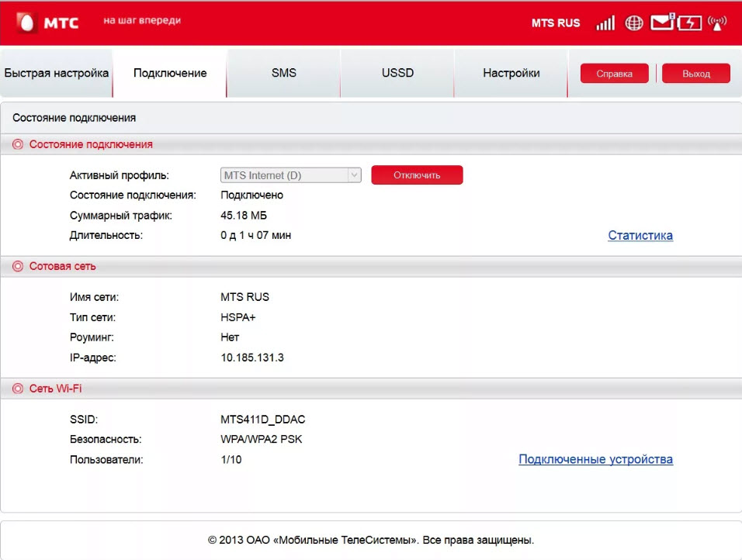Screen dimensions: 742x560
Task: Click the arrow of the Активный профиль combo box
Action: (x=354, y=175)
